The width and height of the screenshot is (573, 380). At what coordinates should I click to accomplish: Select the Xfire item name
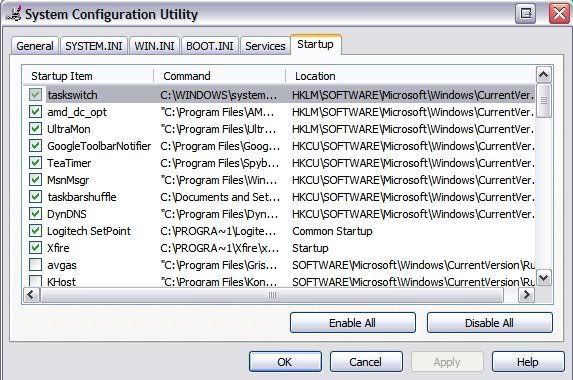point(58,248)
